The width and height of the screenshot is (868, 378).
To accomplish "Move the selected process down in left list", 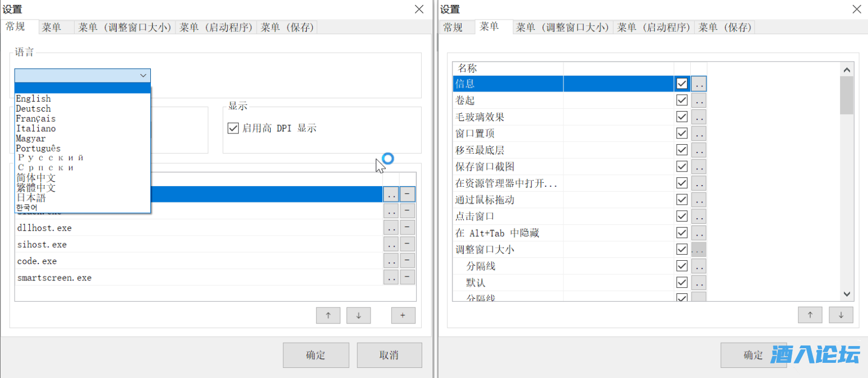I will pos(359,315).
